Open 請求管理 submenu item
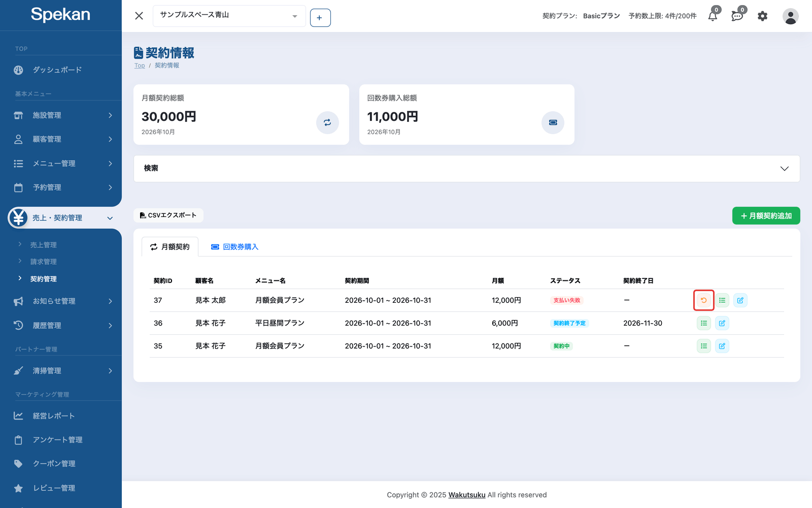812x508 pixels. click(44, 262)
